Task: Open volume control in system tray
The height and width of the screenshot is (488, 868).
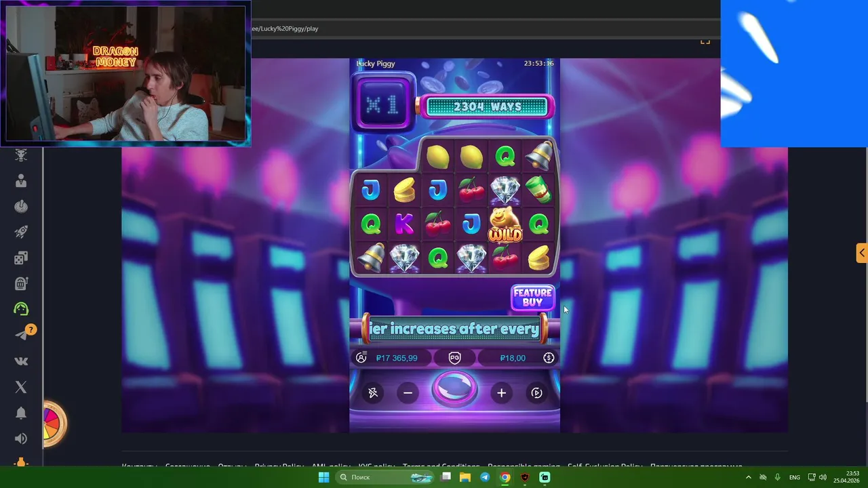Action: [823, 477]
